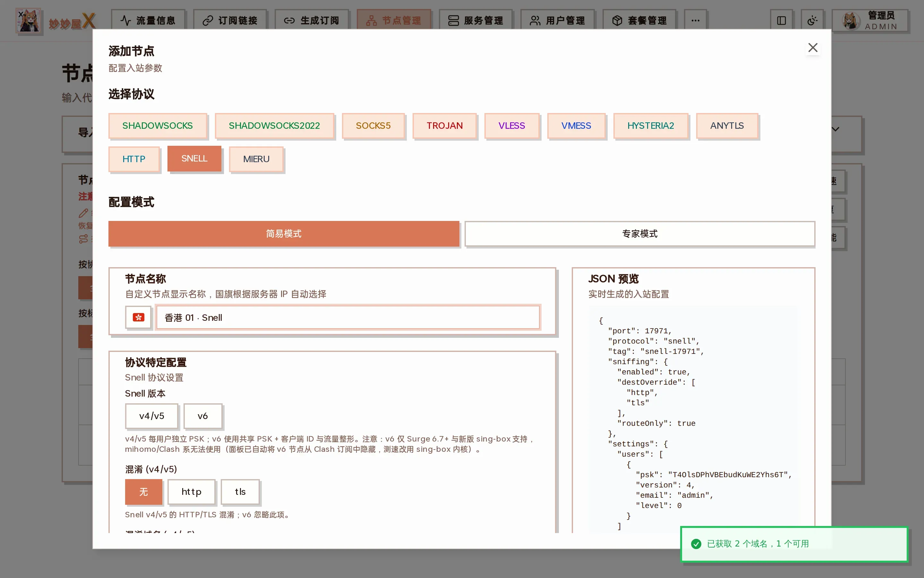This screenshot has width=924, height=578.
Task: Click the success checkmark in the notification
Action: coord(696,544)
